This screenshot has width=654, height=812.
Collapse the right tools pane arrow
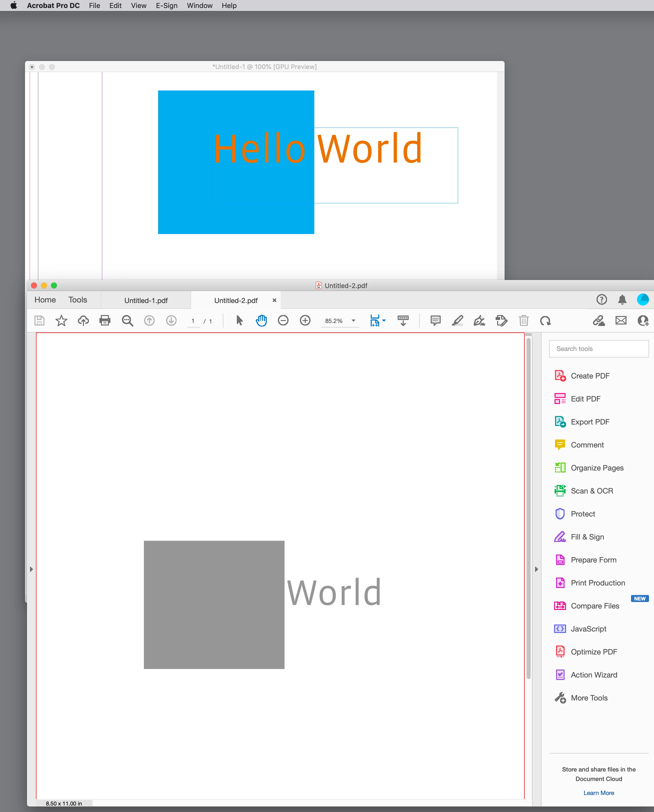pos(536,569)
